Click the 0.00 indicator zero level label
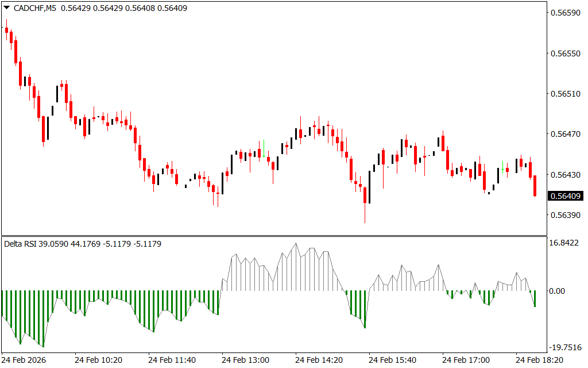This screenshot has height=368, width=588. click(x=557, y=291)
